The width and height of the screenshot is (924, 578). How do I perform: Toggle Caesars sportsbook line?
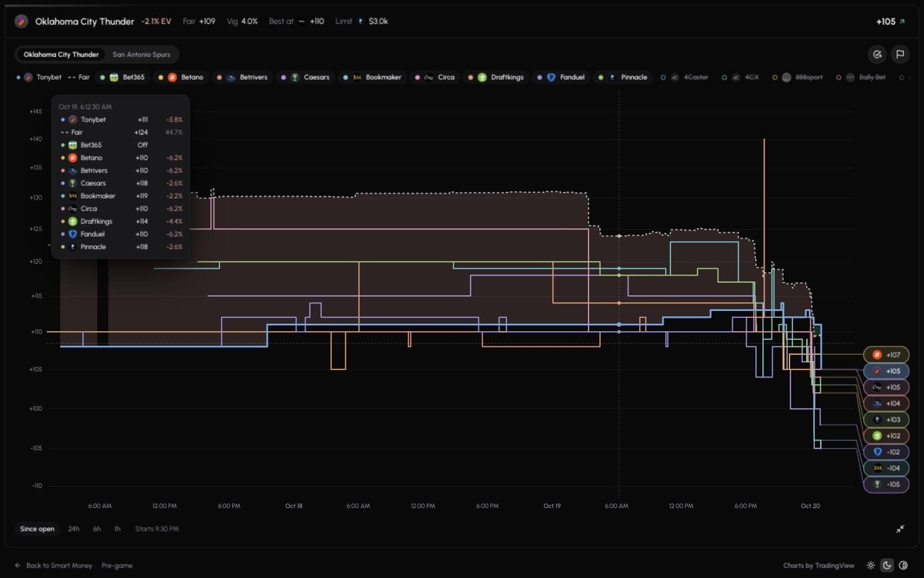pos(305,77)
